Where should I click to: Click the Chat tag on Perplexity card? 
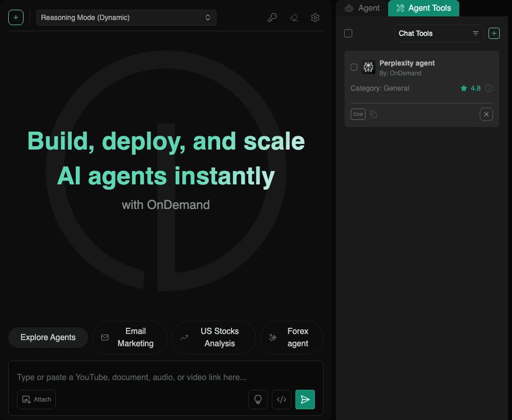coord(358,114)
